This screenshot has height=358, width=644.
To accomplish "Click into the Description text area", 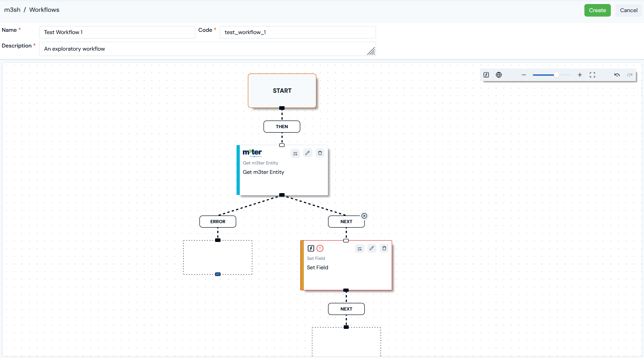I will click(207, 49).
